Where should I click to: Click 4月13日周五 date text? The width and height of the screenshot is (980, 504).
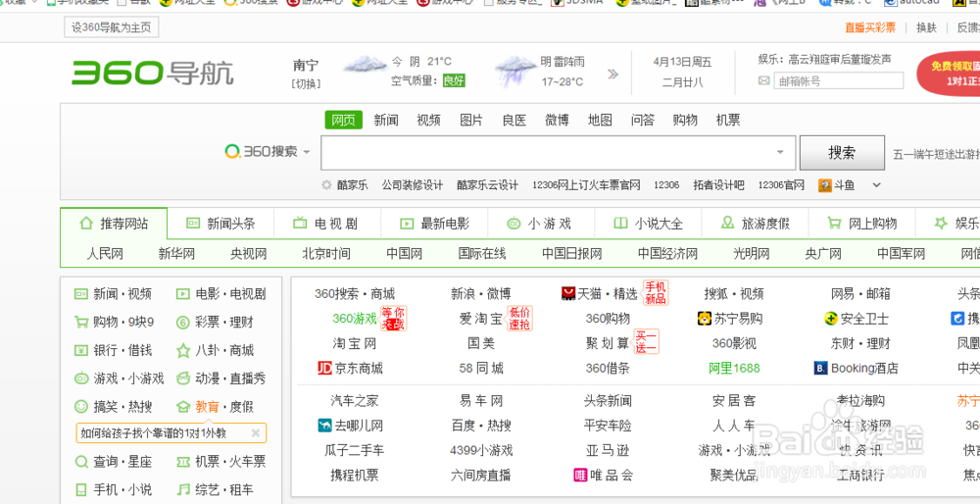coord(682,62)
